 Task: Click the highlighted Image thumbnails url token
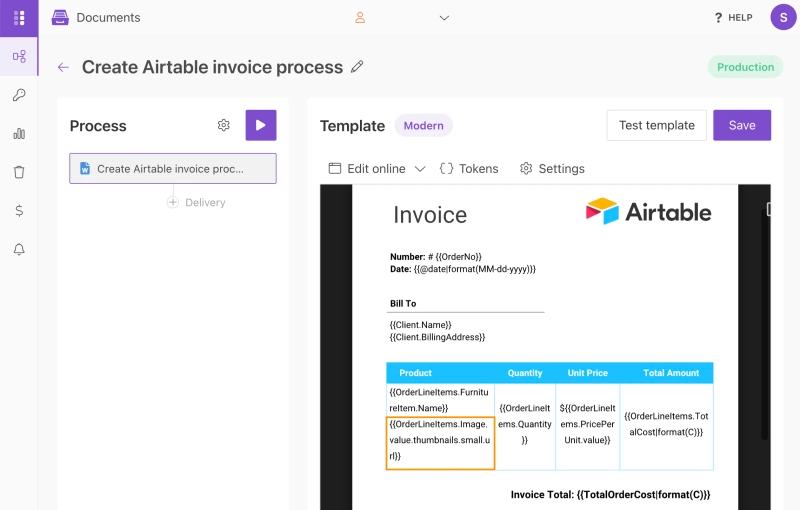point(440,443)
